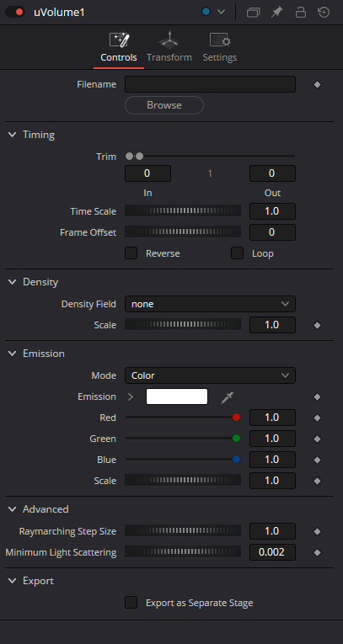Image resolution: width=343 pixels, height=644 pixels.
Task: Click the Minimum Light Scattering value field
Action: (272, 552)
